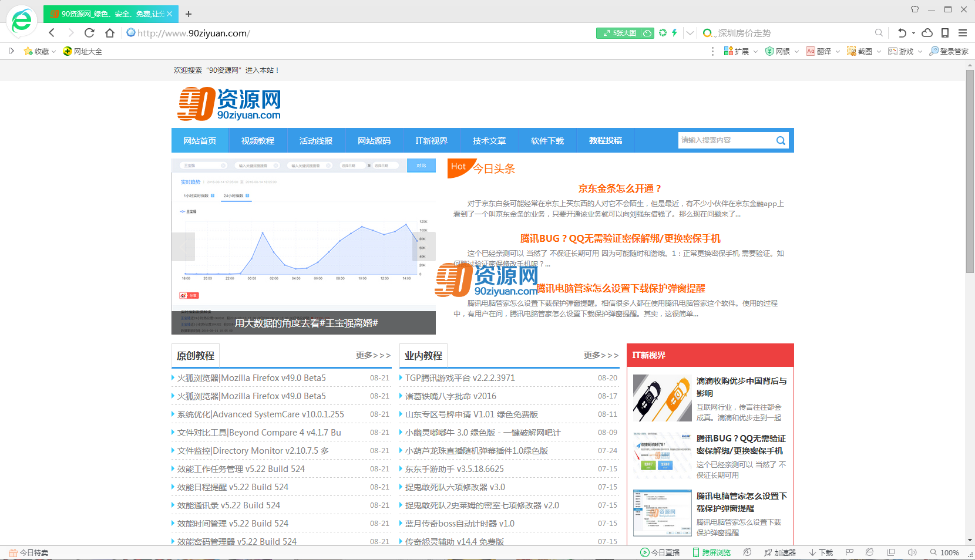This screenshot has width=975, height=560.
Task: Open the 收藏 favorites dropdown
Action: click(x=39, y=51)
